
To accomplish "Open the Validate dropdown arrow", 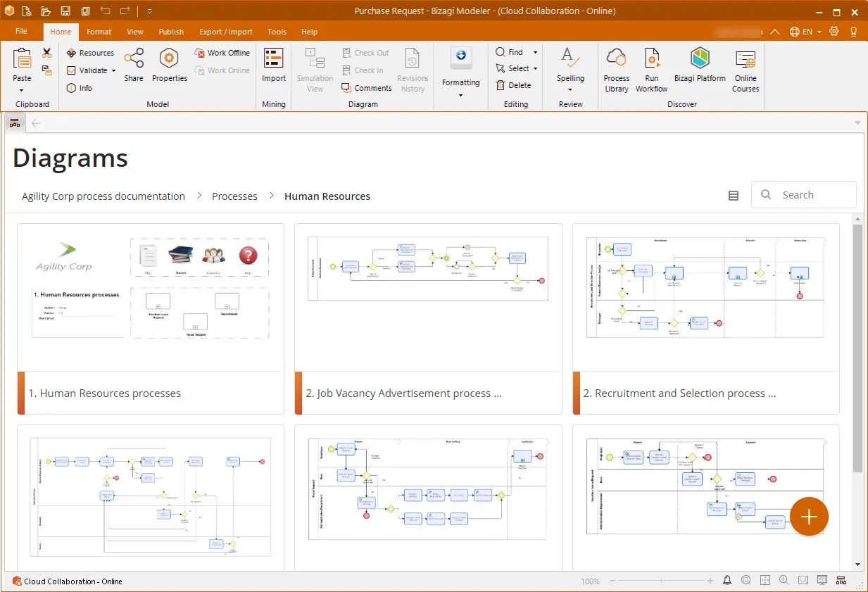I will click(x=113, y=70).
